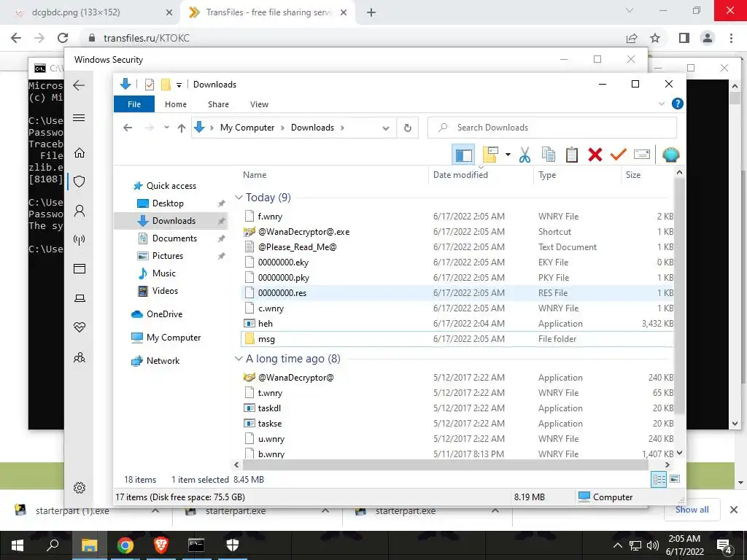
Task: Open Account protection person icon
Action: pyautogui.click(x=79, y=211)
